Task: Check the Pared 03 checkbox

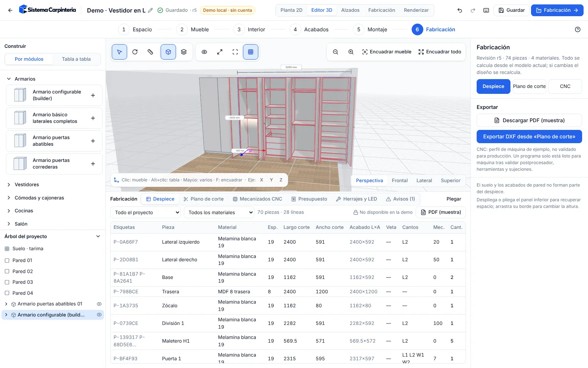Action: (7, 282)
